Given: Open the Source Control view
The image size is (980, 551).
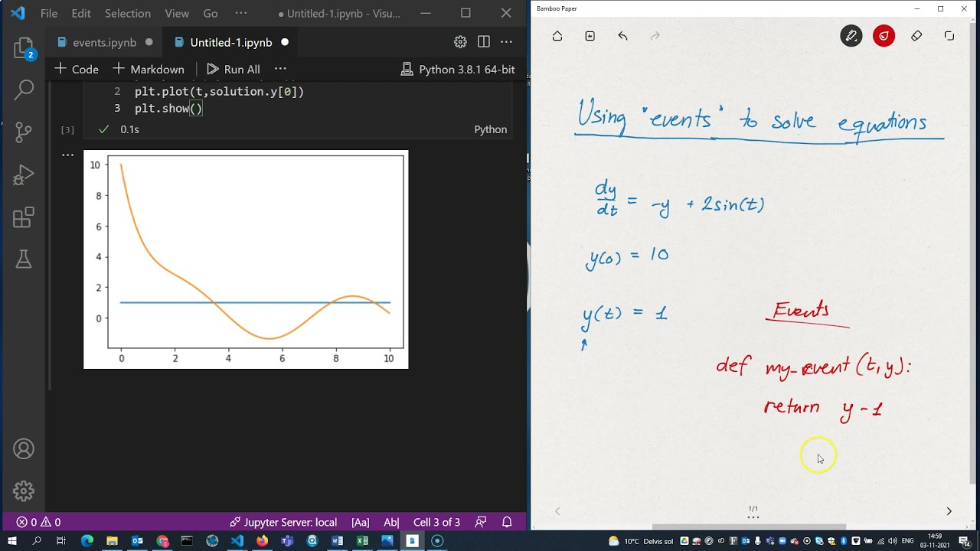Looking at the screenshot, I should (24, 132).
